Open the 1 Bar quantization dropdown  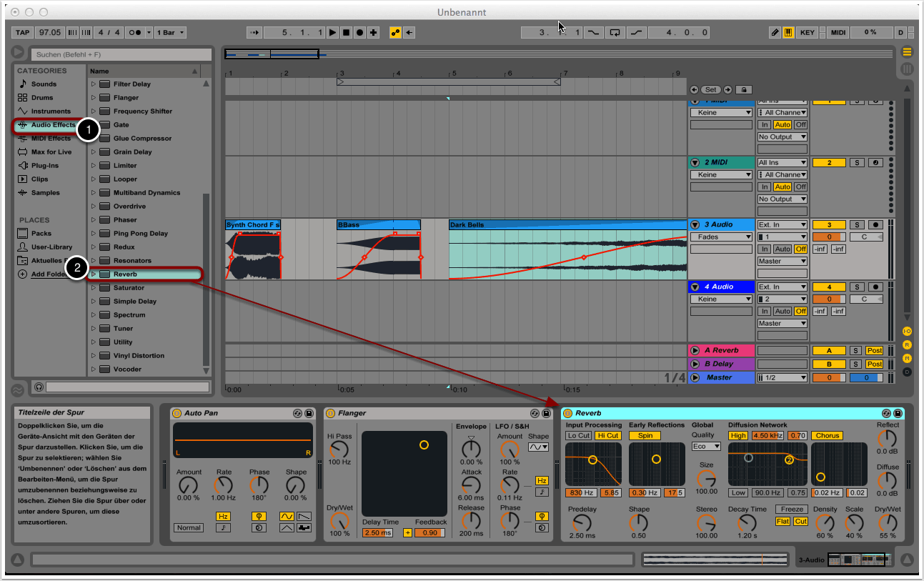[x=171, y=33]
